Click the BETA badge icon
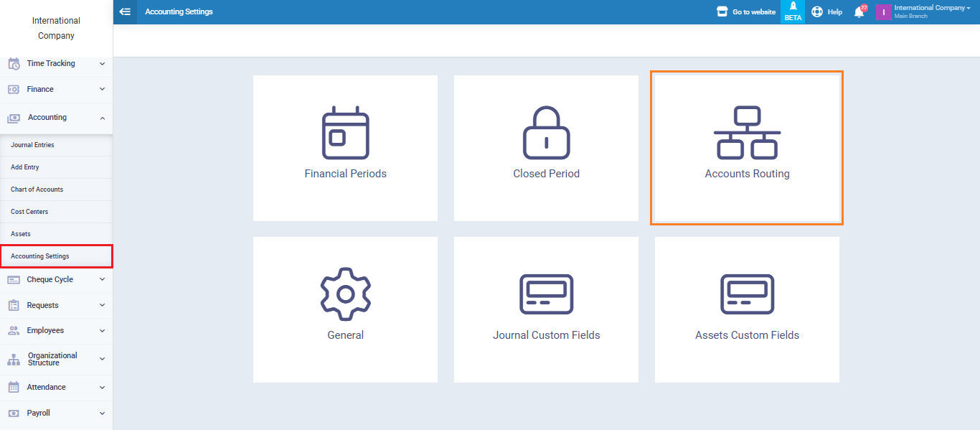This screenshot has height=430, width=980. 793,11
